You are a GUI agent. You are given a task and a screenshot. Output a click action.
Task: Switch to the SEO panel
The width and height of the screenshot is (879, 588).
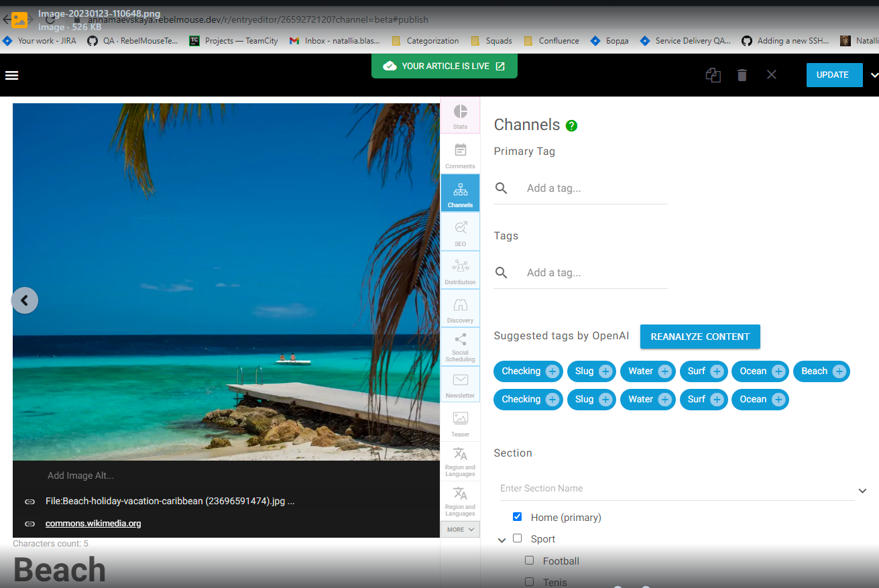pos(460,231)
